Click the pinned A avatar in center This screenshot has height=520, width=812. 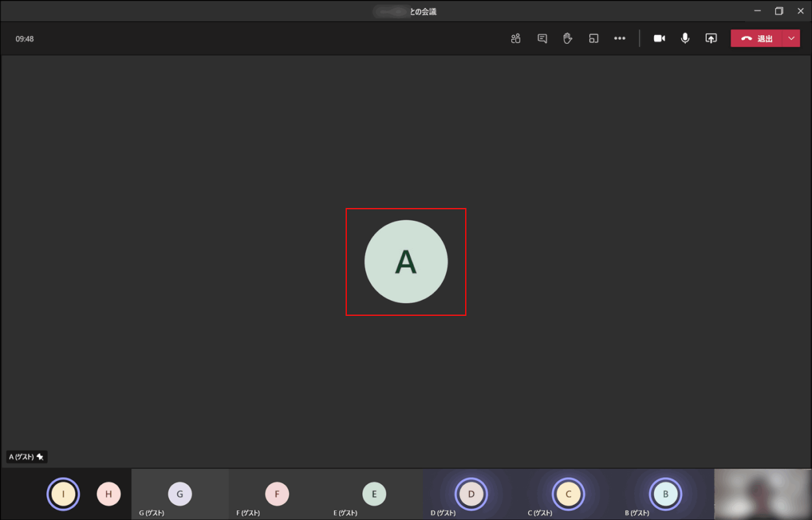406,261
